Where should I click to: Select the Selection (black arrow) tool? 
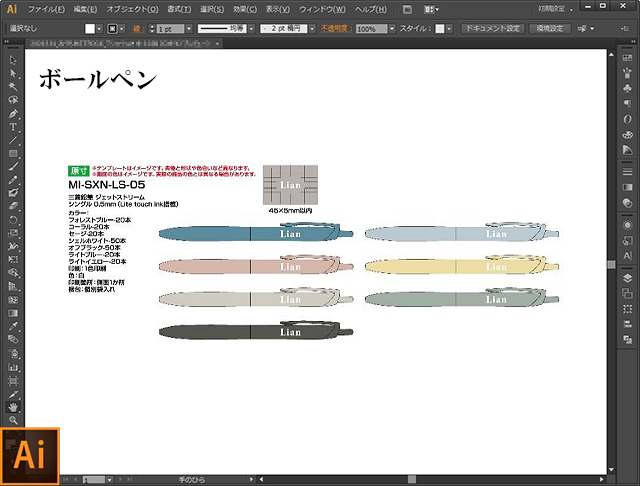13,60
